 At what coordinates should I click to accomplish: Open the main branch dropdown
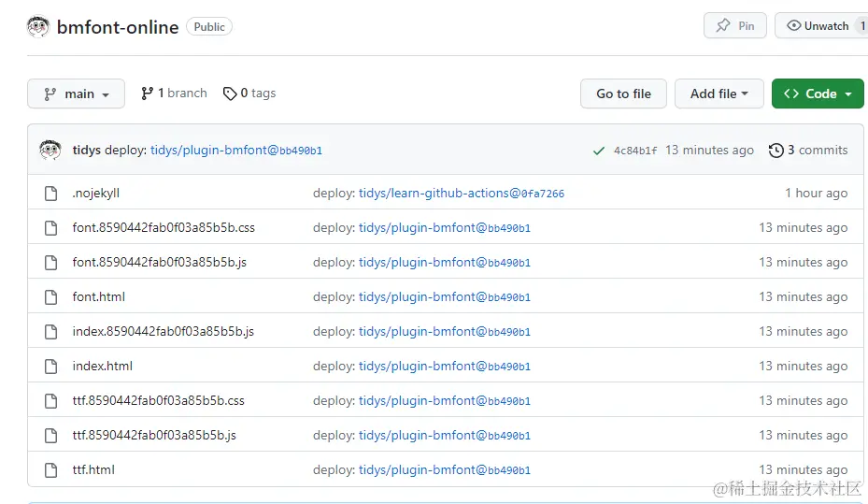pyautogui.click(x=76, y=94)
